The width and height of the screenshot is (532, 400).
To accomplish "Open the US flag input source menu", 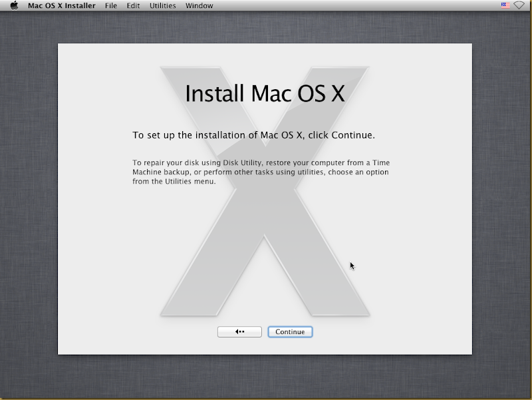I will [505, 5].
